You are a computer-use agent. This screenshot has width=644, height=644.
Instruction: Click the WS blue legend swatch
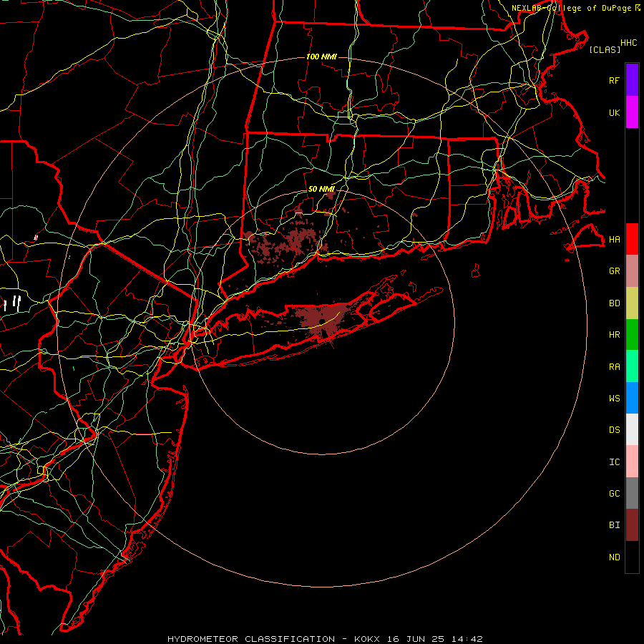click(x=632, y=398)
